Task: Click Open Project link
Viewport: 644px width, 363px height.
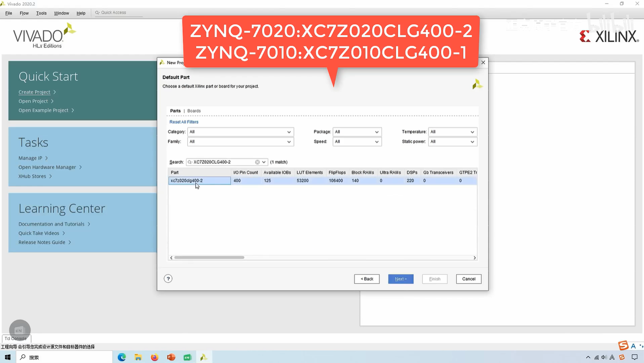Action: point(33,101)
